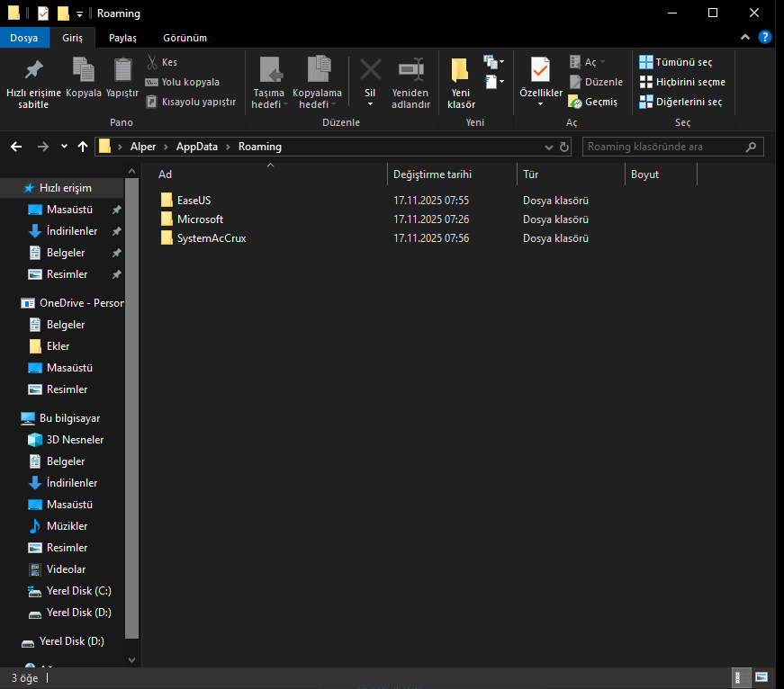Expand the address bar history dropdown

click(x=548, y=147)
